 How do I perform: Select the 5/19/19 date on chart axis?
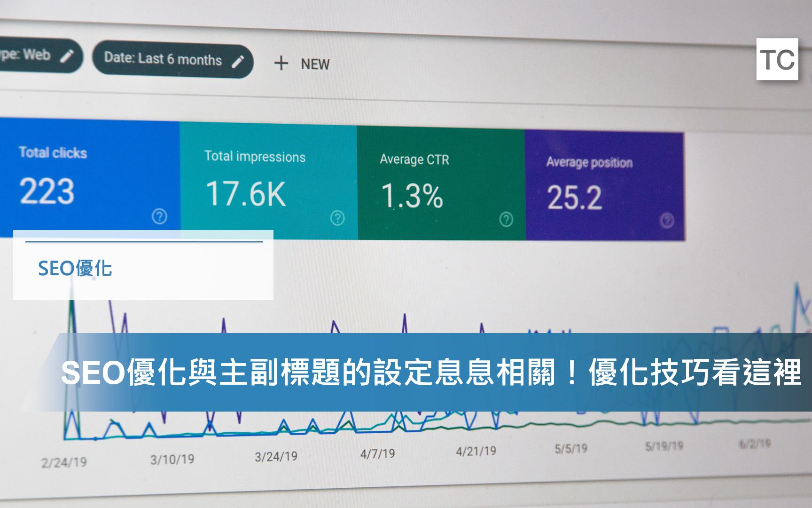[664, 446]
